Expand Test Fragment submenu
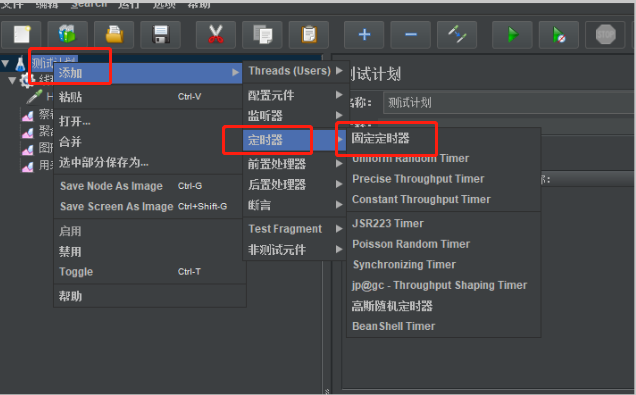Screen dimensions: 636x395 [295, 229]
